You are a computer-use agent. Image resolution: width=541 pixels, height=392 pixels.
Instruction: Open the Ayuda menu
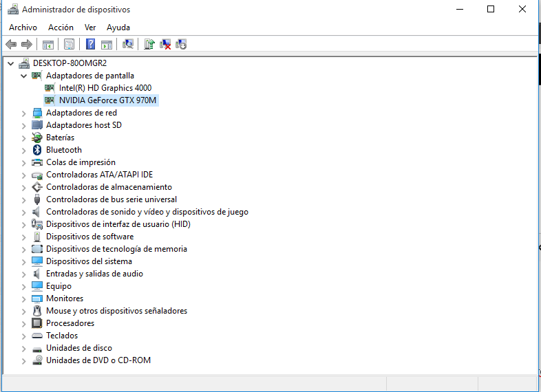(x=118, y=28)
